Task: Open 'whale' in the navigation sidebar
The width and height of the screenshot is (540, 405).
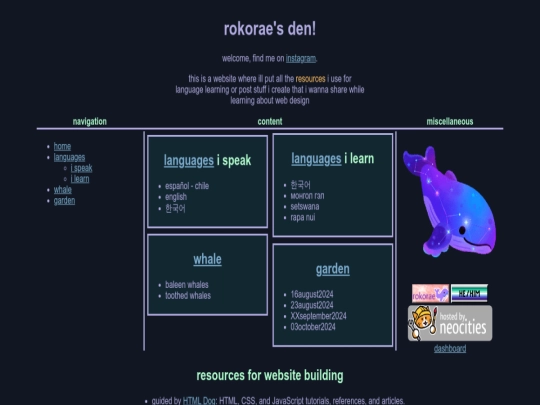Action: (63, 190)
